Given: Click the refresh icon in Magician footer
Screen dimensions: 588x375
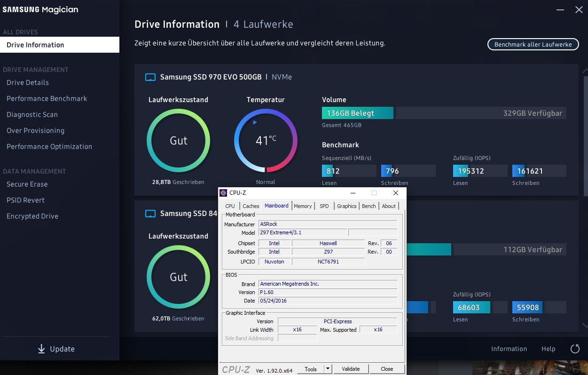Looking at the screenshot, I should pyautogui.click(x=575, y=349).
